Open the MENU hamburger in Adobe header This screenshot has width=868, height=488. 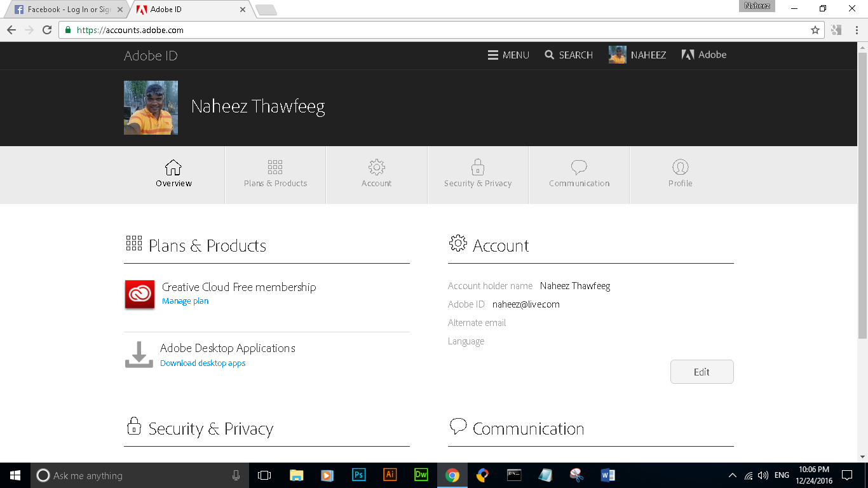point(508,55)
